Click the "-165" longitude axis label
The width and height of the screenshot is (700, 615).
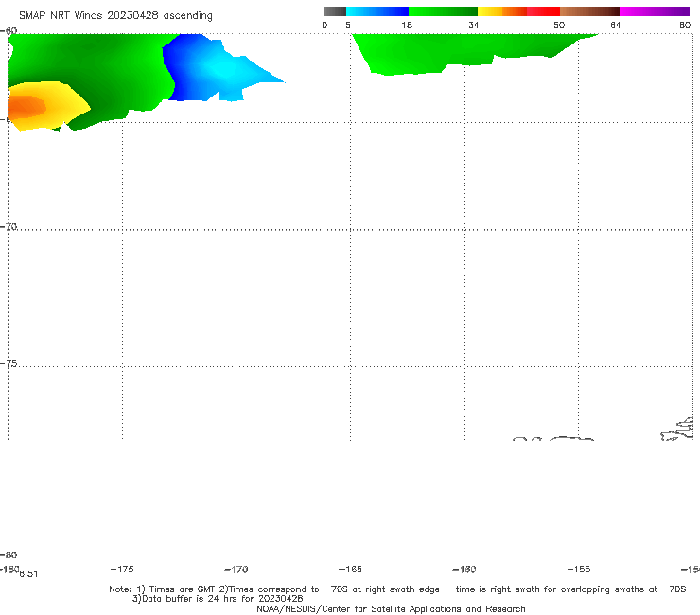pyautogui.click(x=350, y=569)
